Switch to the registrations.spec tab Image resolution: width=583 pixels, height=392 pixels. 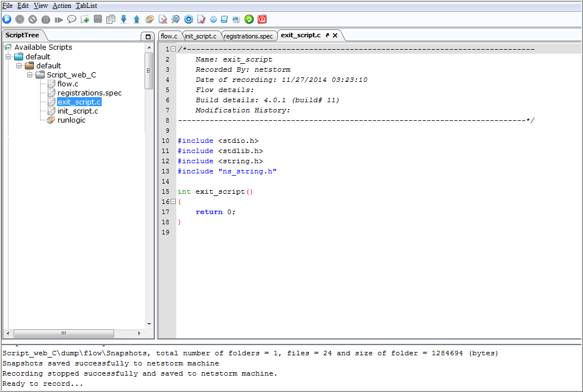click(248, 36)
